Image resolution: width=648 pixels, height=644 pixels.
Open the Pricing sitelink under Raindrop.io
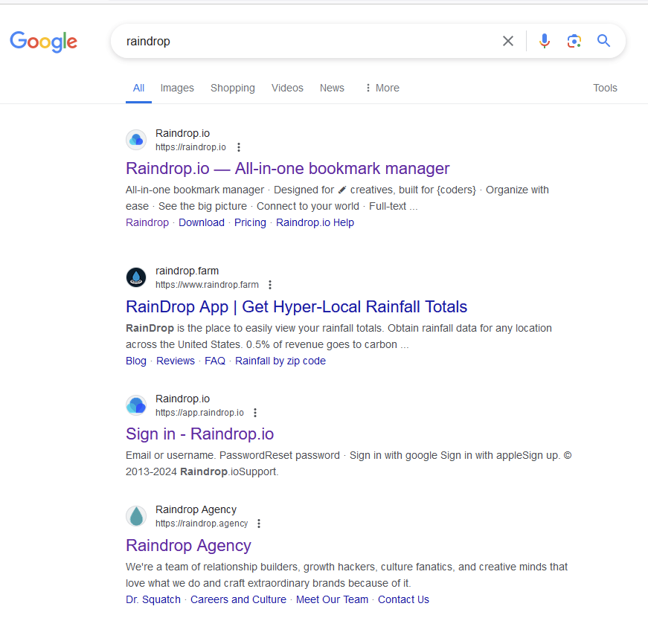click(250, 222)
